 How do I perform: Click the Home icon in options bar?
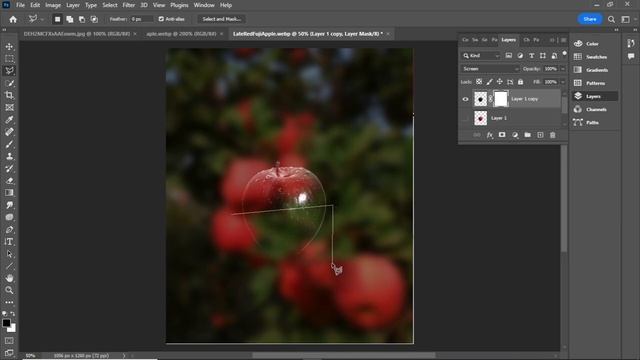pos(13,19)
